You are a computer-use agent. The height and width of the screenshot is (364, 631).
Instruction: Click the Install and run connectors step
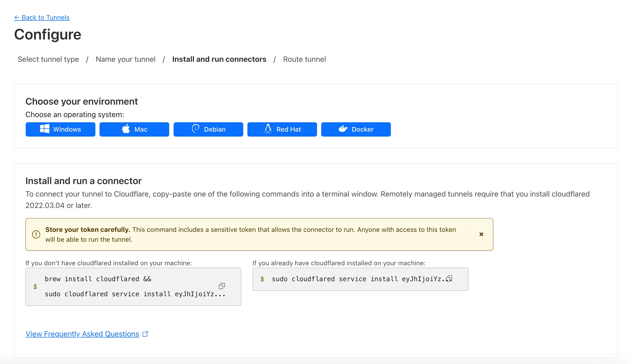click(219, 59)
